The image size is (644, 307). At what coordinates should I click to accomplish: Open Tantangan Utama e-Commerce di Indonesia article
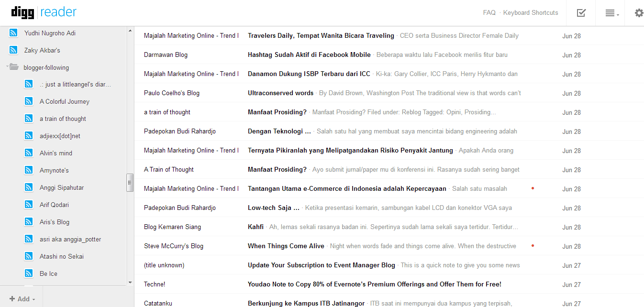pos(347,188)
